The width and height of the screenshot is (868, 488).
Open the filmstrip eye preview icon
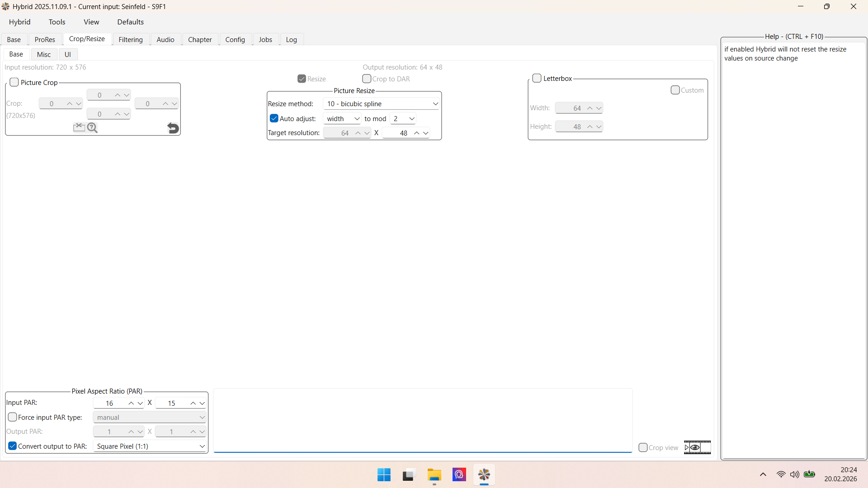coord(697,447)
